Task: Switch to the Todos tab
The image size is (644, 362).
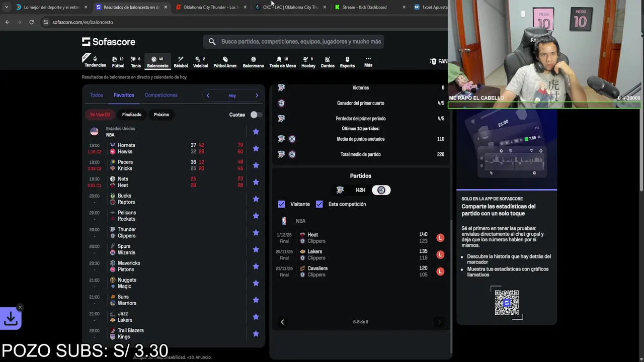Action: point(96,95)
